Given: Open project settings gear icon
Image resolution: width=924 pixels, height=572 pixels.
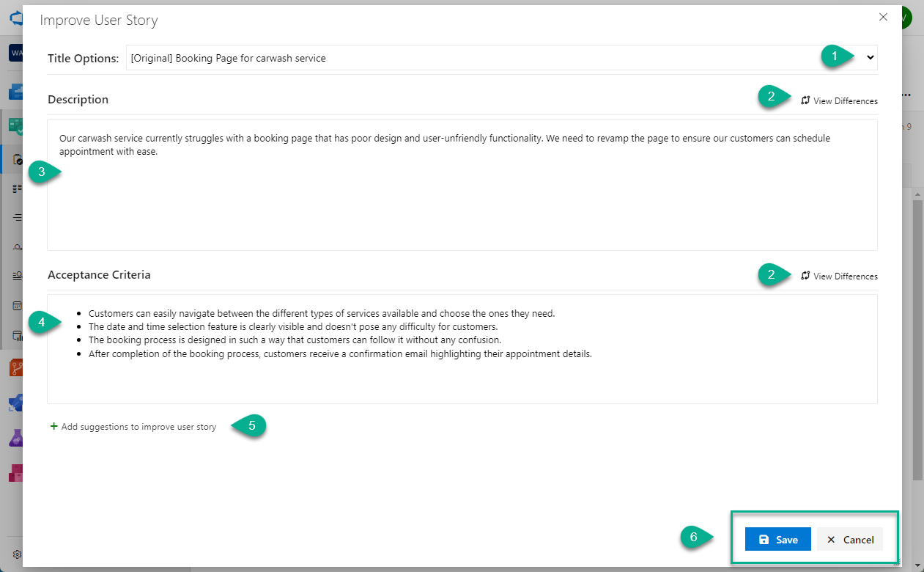Looking at the screenshot, I should (x=17, y=554).
